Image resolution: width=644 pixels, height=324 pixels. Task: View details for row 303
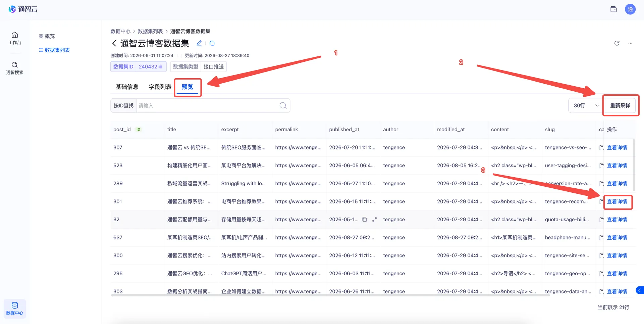(x=617, y=292)
